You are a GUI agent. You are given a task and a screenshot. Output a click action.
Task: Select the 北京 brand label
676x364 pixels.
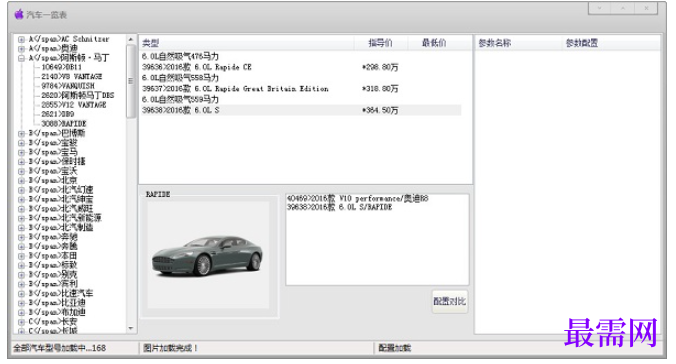(53, 181)
